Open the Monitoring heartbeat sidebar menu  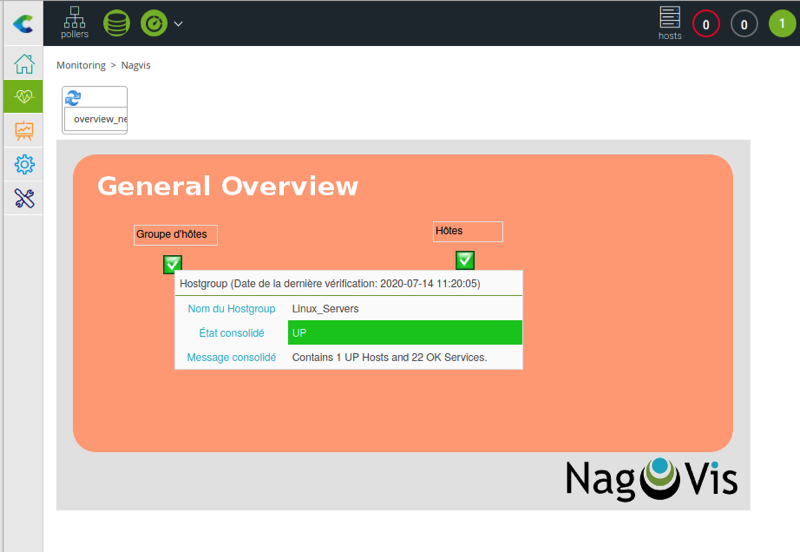[x=23, y=97]
